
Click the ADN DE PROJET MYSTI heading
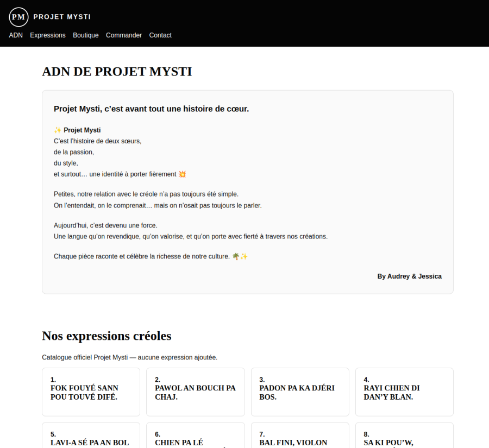(117, 71)
